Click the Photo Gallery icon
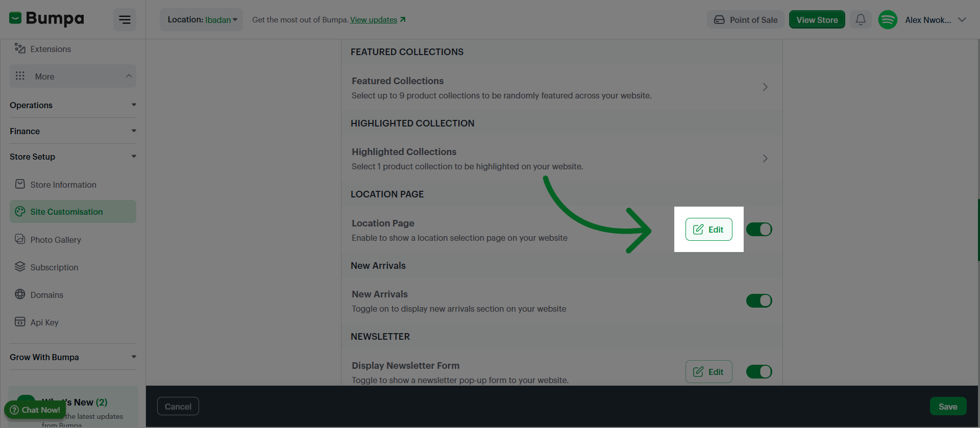 click(x=20, y=239)
